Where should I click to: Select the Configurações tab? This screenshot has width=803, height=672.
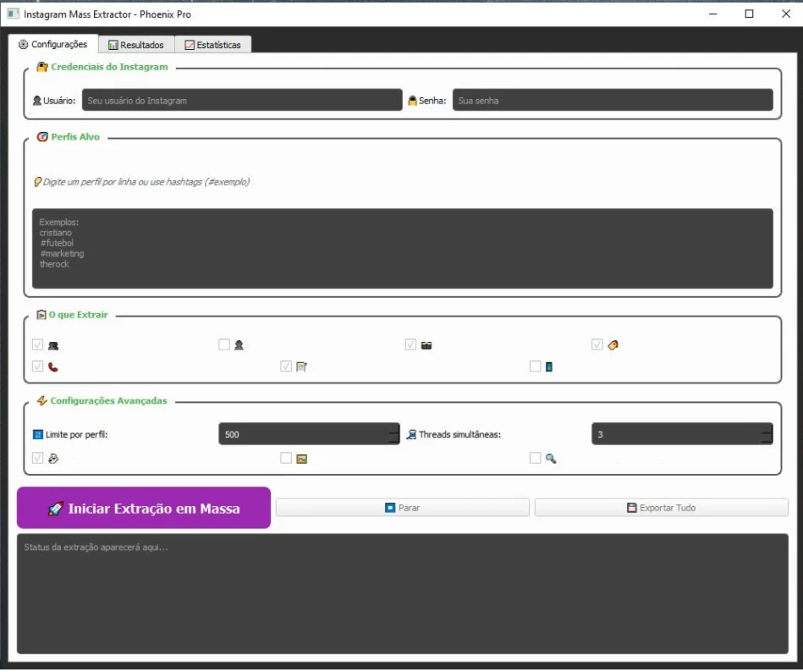52,44
